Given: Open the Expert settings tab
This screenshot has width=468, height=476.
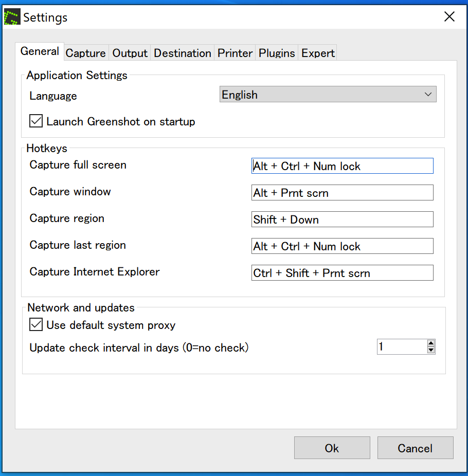Looking at the screenshot, I should click(318, 53).
